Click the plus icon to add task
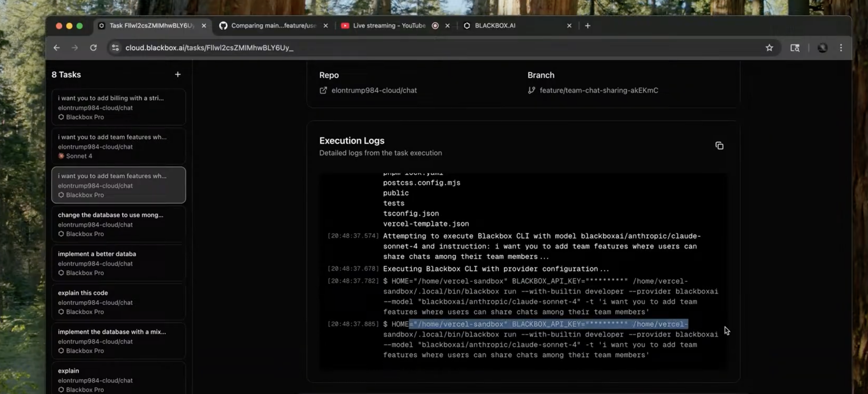The image size is (868, 394). tap(178, 74)
